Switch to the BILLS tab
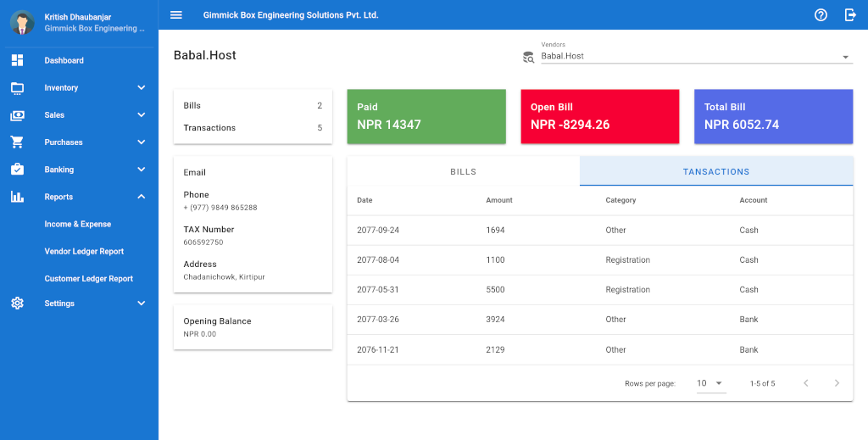This screenshot has width=868, height=440. coord(464,171)
